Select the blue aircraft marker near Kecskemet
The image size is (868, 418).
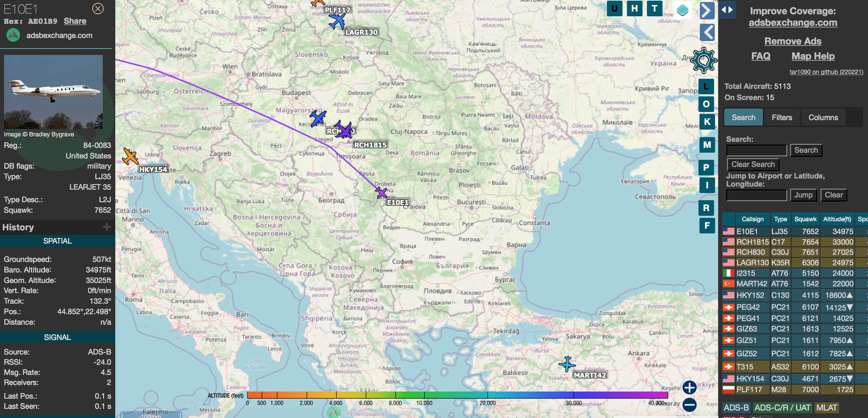click(318, 118)
